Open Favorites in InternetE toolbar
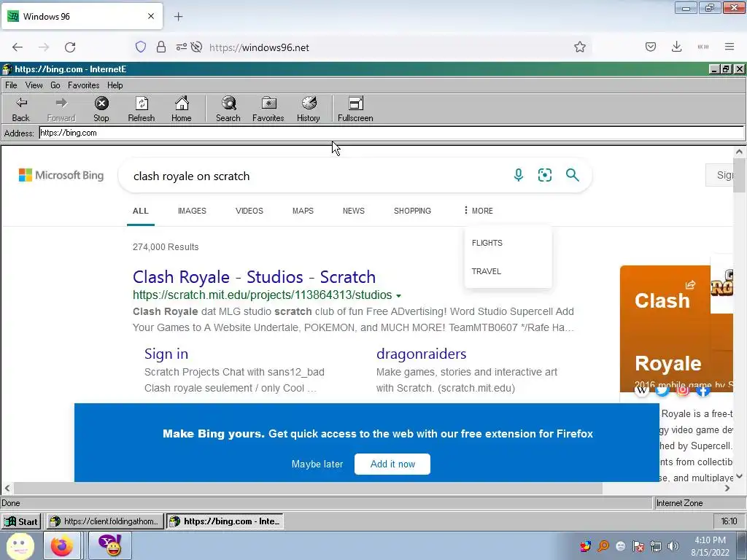This screenshot has width=747, height=560. 268,109
